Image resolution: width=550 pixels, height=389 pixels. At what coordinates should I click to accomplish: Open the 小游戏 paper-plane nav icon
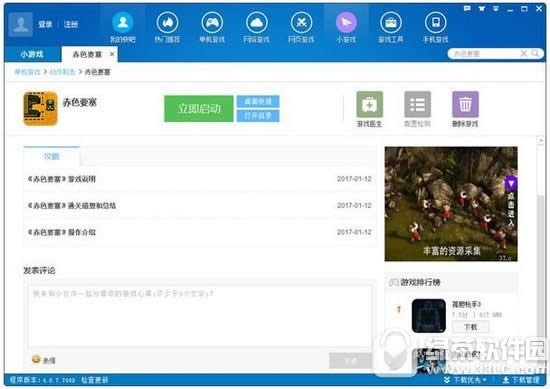[x=346, y=22]
